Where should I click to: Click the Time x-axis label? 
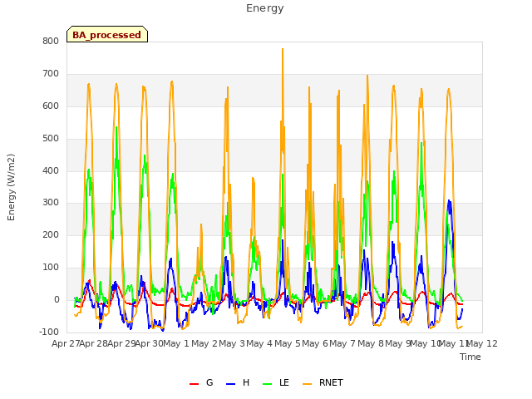pos(470,357)
